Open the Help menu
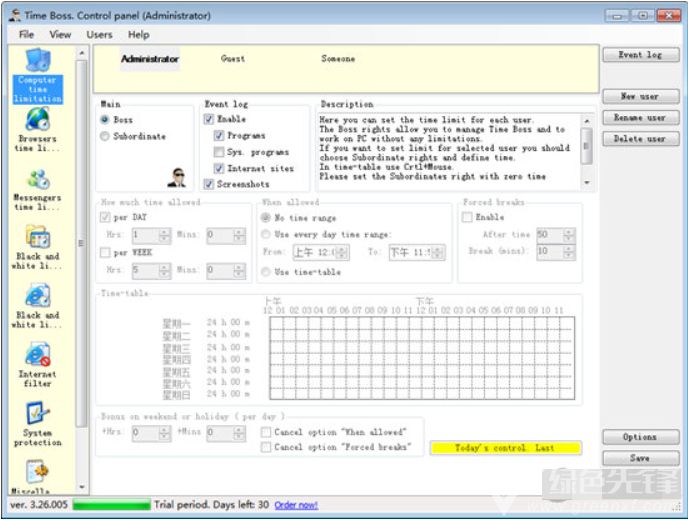 [x=139, y=34]
